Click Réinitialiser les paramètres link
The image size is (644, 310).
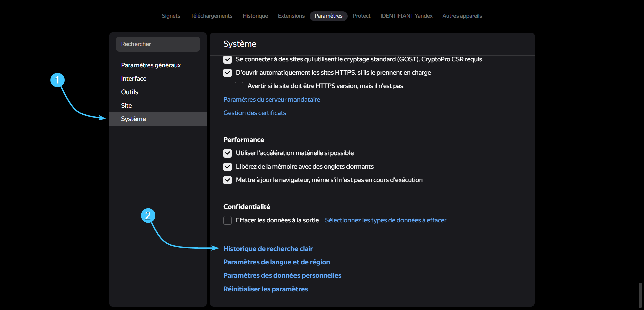[266, 289]
